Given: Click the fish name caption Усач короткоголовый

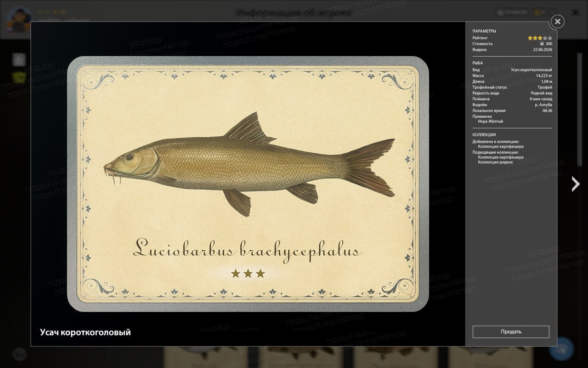Looking at the screenshot, I should [x=85, y=332].
